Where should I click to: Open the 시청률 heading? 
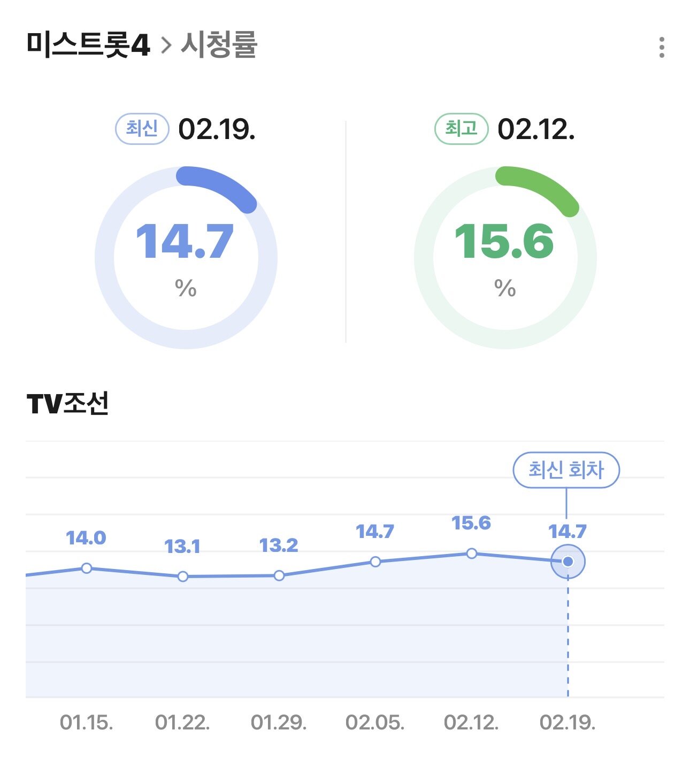(219, 45)
